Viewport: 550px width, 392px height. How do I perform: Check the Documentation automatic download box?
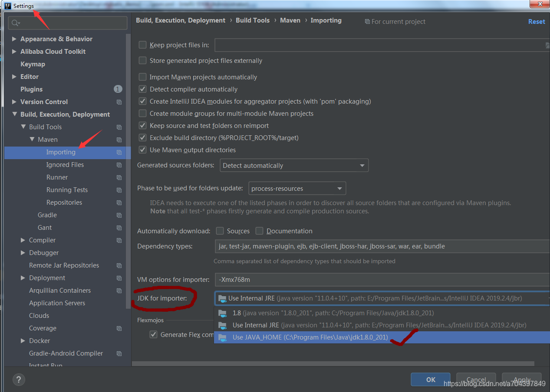(x=260, y=231)
